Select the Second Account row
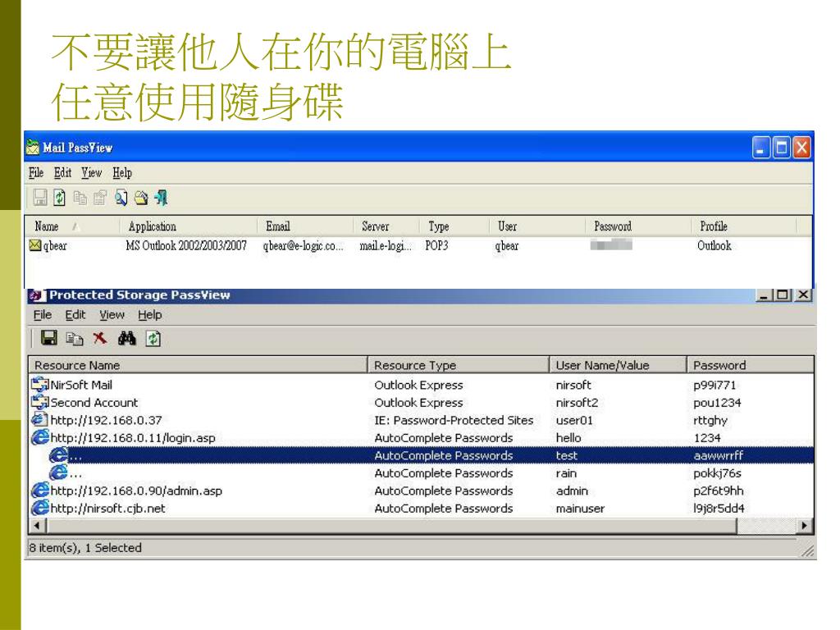840x630 pixels. 422,402
